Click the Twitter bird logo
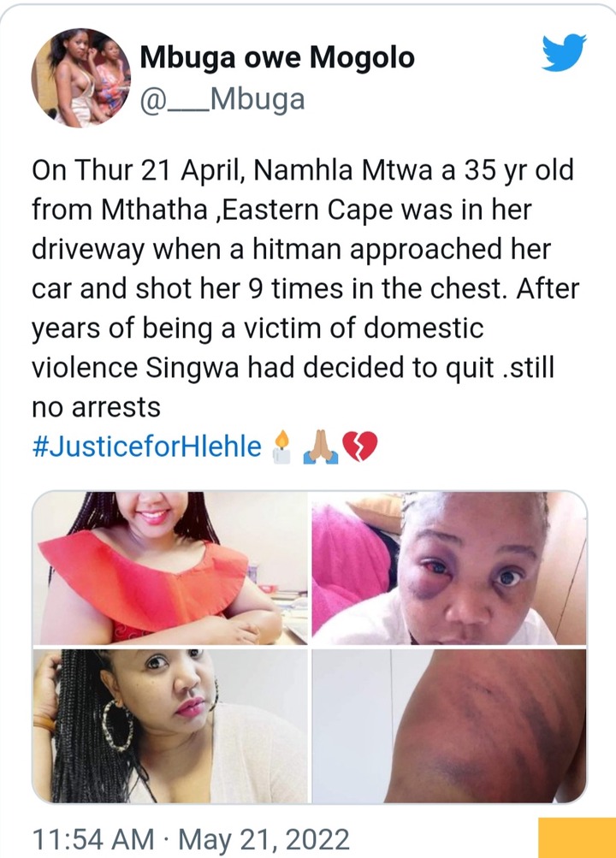616x858 pixels. click(564, 52)
